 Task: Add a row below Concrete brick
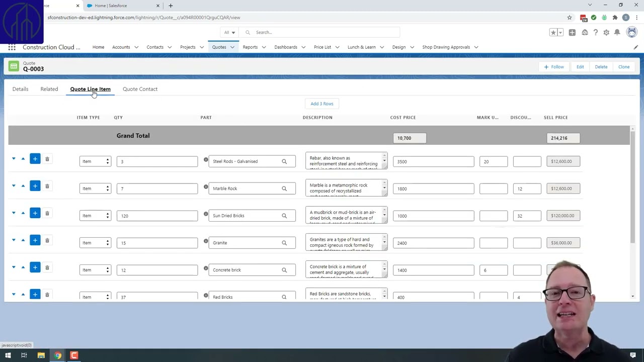(35, 267)
